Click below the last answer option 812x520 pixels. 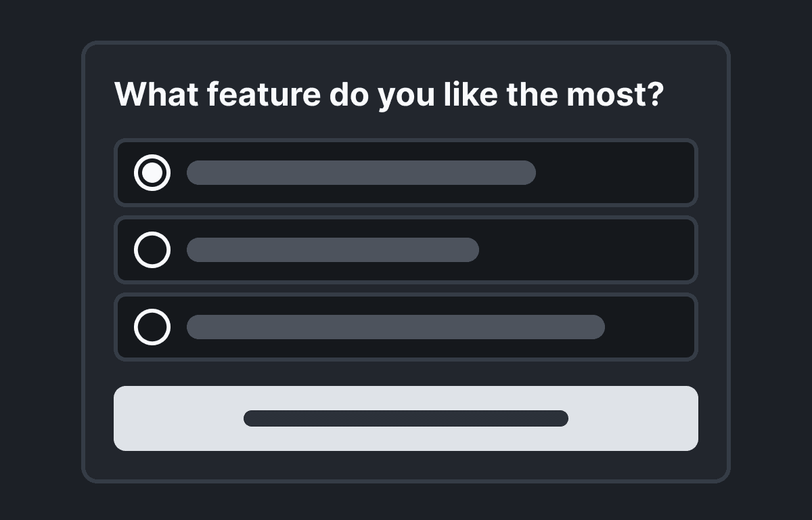pos(406,372)
